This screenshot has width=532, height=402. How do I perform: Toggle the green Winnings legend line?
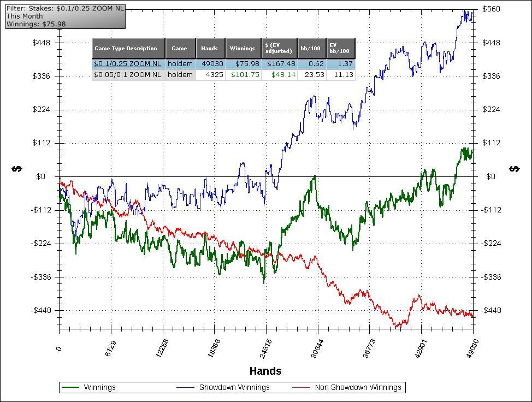pos(70,387)
